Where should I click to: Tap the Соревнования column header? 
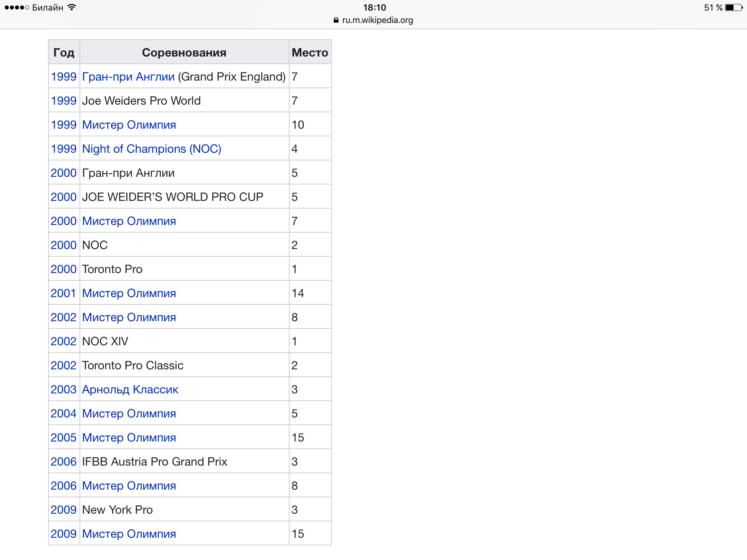click(184, 53)
